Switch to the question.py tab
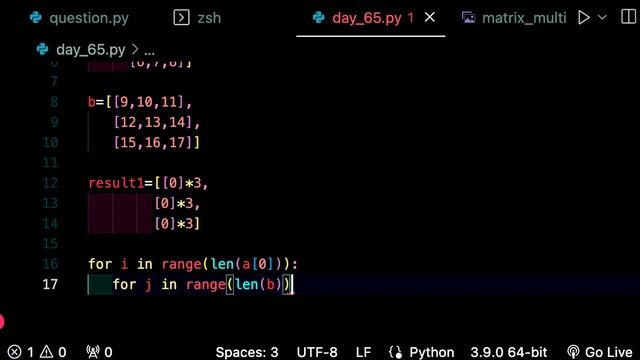640x360 pixels. click(x=80, y=18)
